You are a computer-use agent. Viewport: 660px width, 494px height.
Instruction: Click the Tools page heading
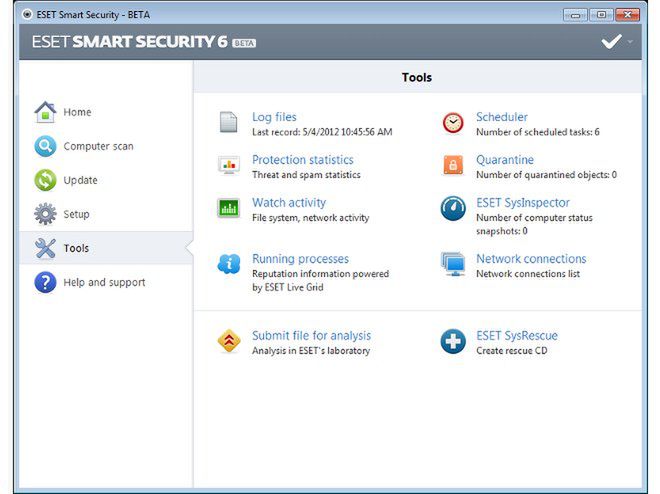416,77
